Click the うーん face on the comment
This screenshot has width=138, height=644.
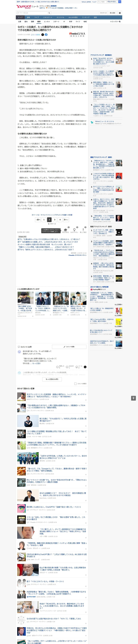point(77,367)
